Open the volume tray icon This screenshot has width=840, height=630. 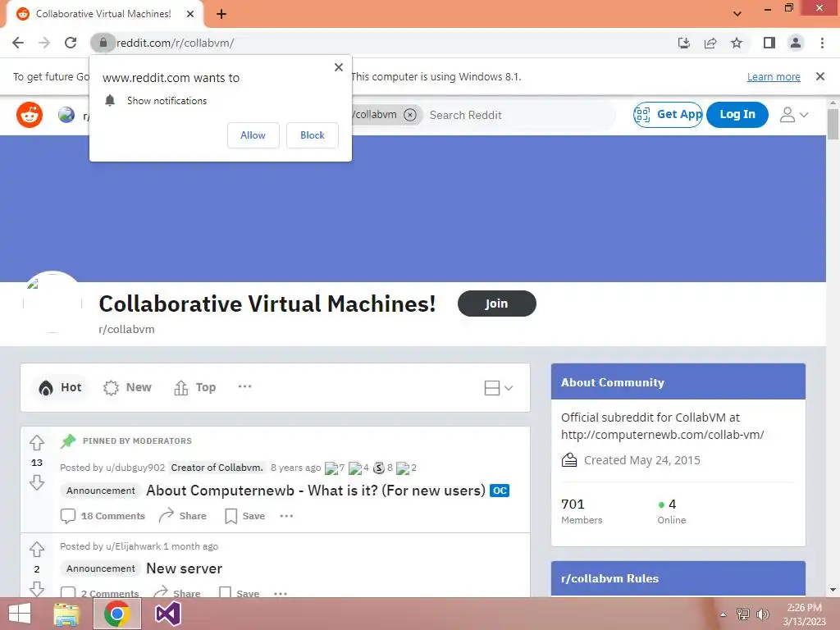pos(762,614)
